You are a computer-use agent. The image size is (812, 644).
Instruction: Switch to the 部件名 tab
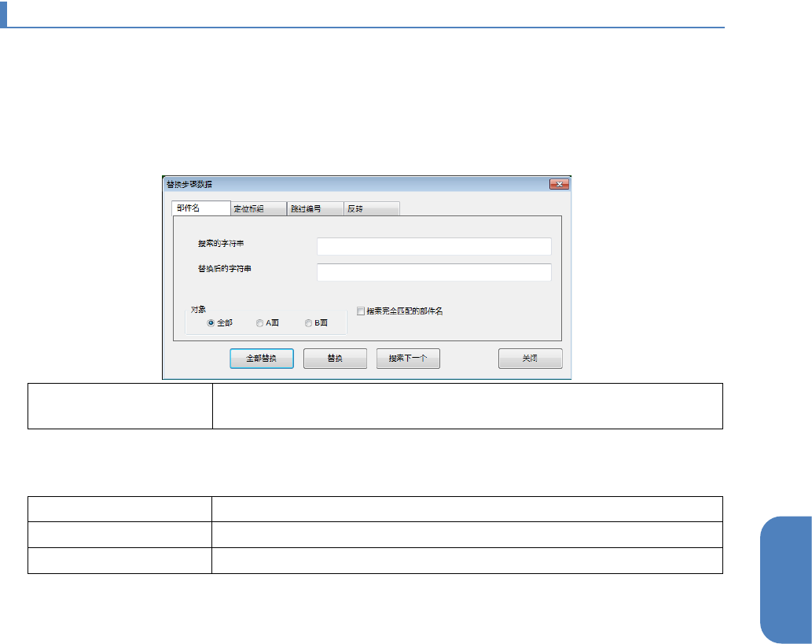[201, 208]
